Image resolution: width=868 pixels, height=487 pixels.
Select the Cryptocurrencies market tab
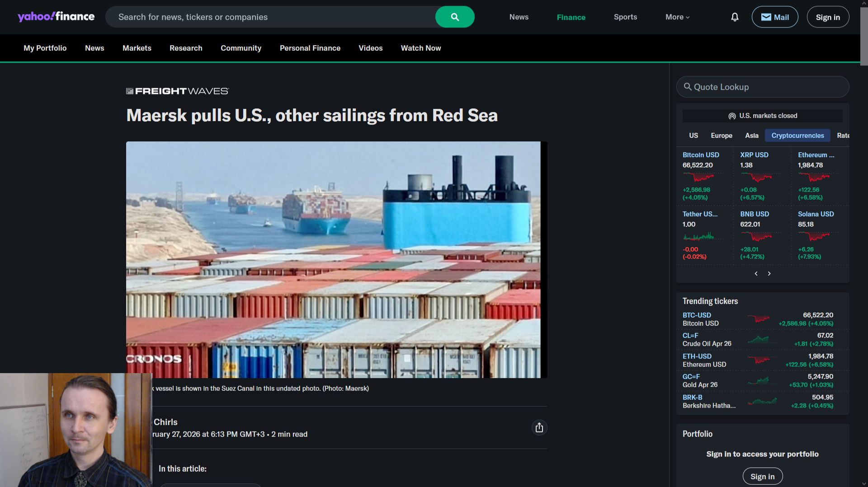point(797,135)
